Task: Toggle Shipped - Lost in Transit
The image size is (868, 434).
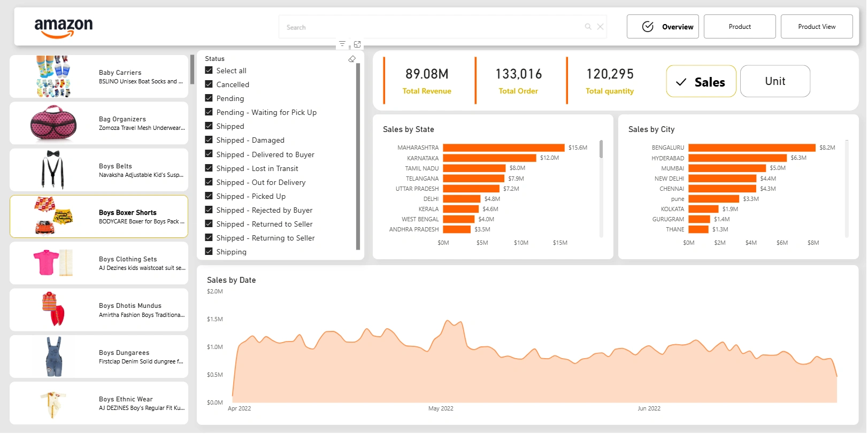Action: pos(209,168)
